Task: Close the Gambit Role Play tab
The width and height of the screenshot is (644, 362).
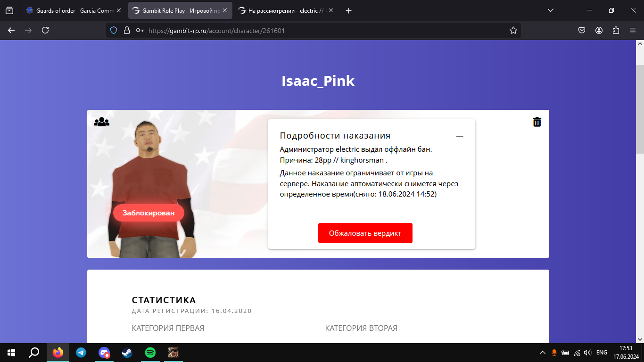Action: pyautogui.click(x=225, y=10)
